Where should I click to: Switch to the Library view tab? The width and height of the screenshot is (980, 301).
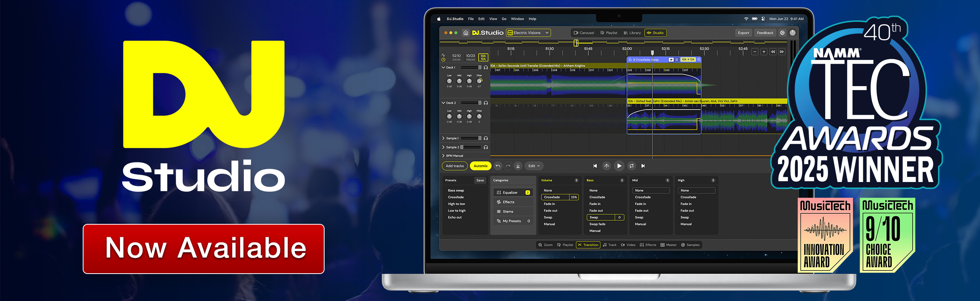(632, 33)
